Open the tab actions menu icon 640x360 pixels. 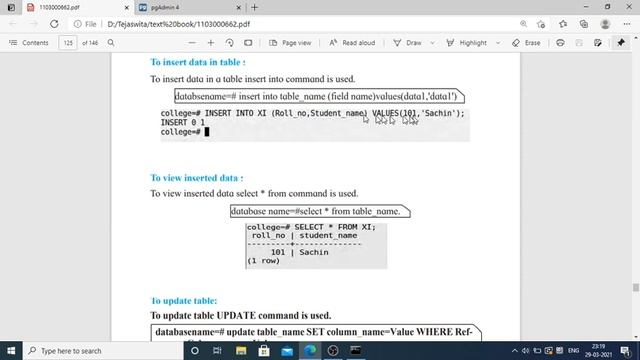pyautogui.click(x=11, y=7)
